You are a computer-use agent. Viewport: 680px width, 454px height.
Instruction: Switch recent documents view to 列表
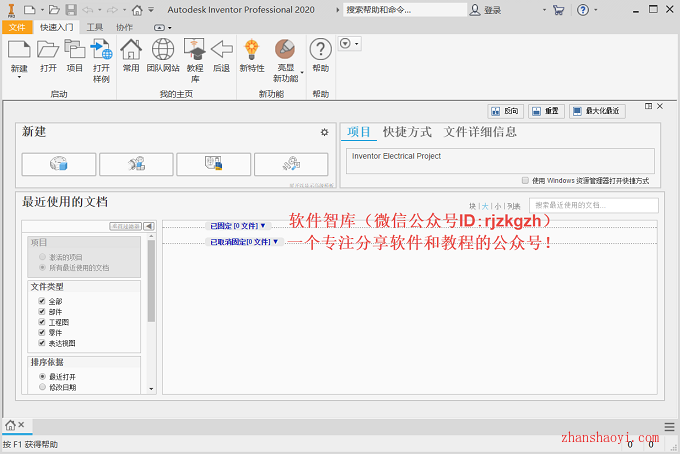pos(513,206)
